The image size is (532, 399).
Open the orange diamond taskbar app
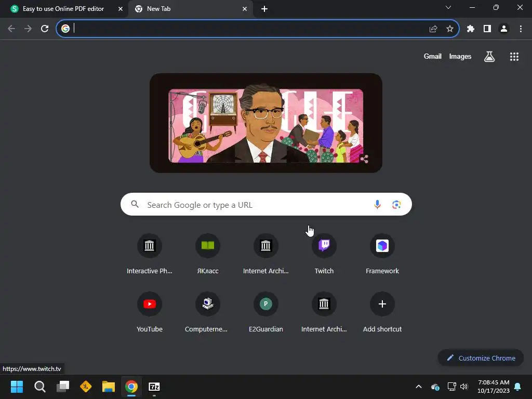(x=86, y=387)
